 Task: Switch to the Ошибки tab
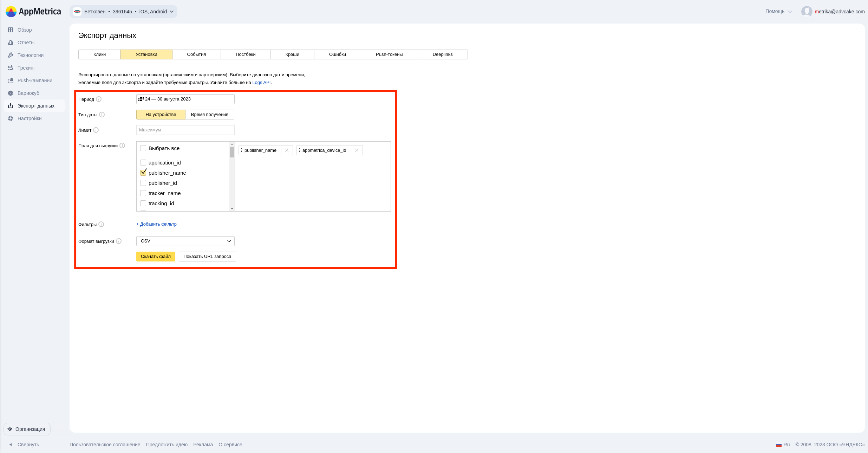tap(338, 54)
